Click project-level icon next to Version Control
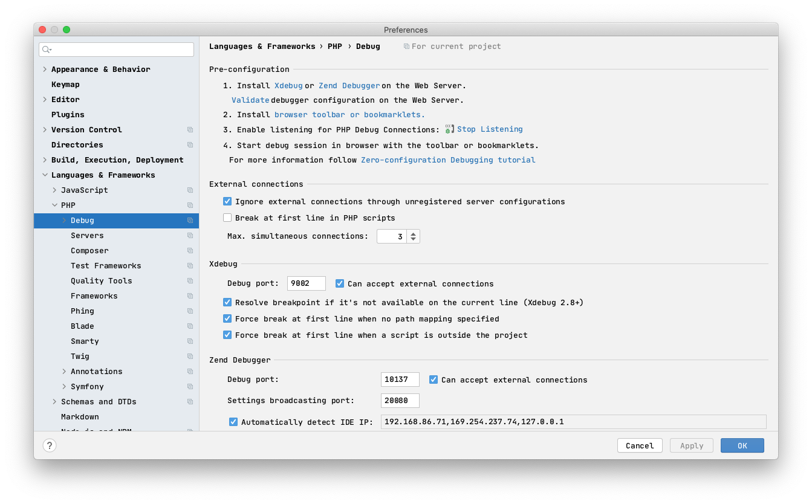Image resolution: width=812 pixels, height=504 pixels. click(190, 130)
